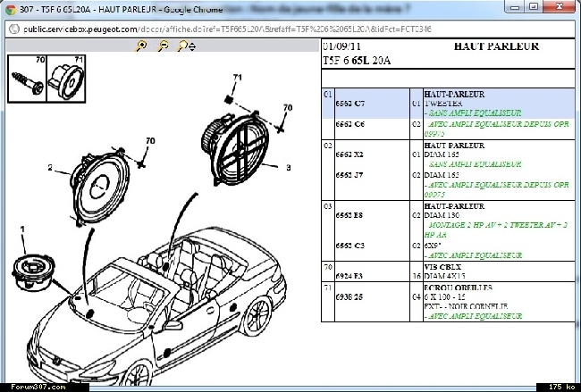This screenshot has width=581, height=392.
Task: Click 'ECROU OREILLES' description in row 71
Action: [x=459, y=288]
